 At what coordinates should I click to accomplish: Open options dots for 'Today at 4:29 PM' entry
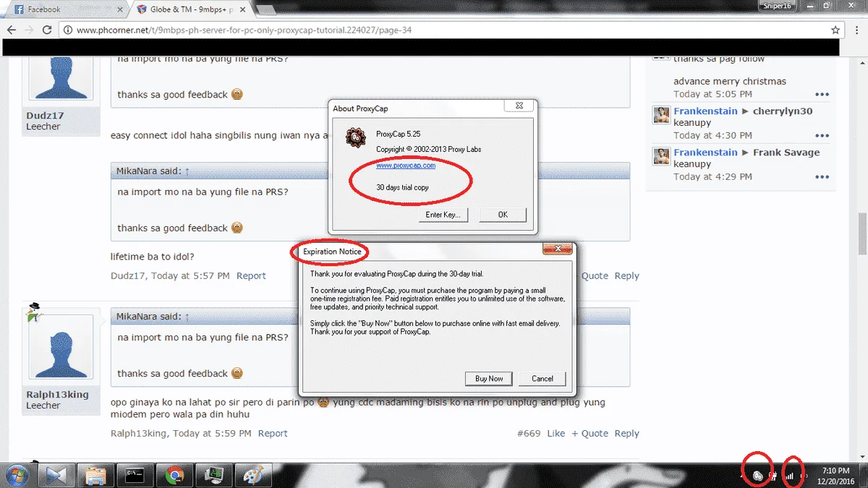(x=822, y=177)
